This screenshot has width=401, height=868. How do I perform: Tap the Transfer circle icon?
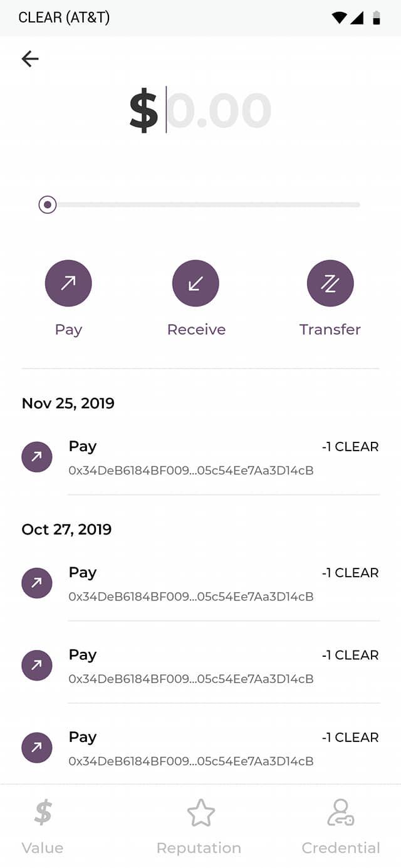tap(330, 283)
